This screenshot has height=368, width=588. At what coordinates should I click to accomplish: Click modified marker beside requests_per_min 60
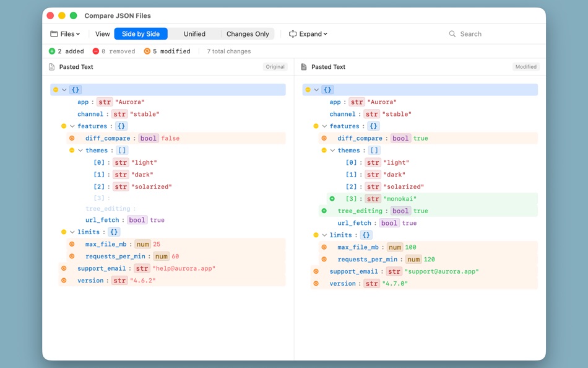(x=72, y=256)
